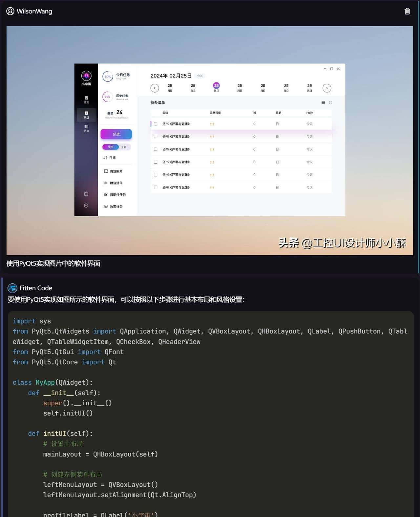Click the 2024年 02月25日 date heading
This screenshot has height=517, width=420.
pyautogui.click(x=171, y=76)
